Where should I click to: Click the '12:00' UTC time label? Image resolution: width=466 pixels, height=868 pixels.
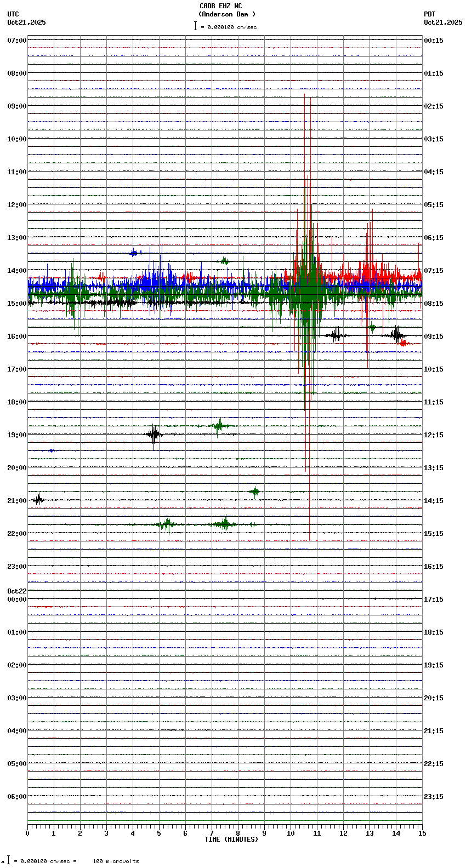point(17,205)
